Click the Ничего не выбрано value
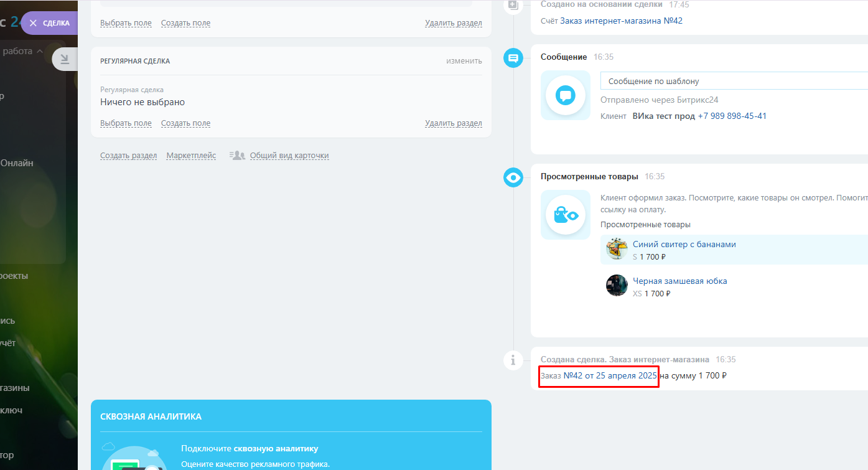 [142, 102]
